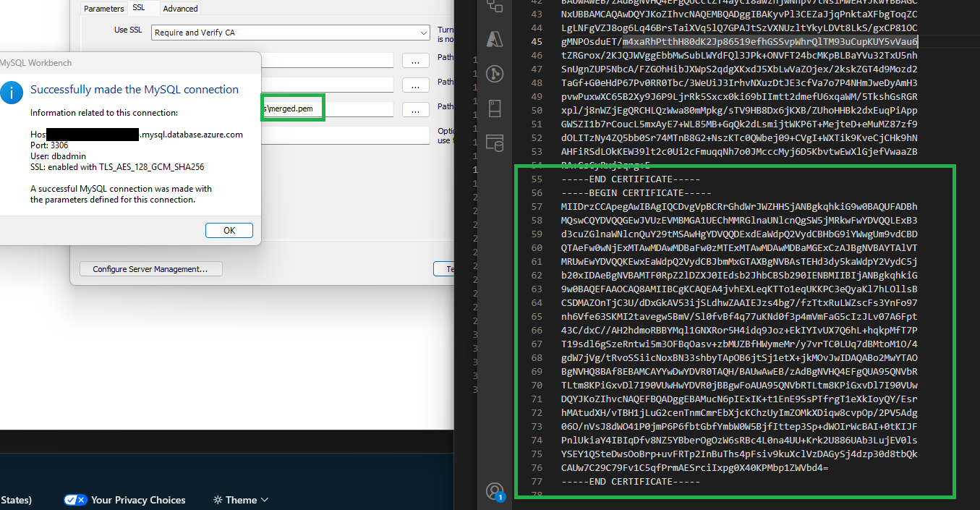Open the notebook-style icon in VS Code activity bar

(495, 109)
